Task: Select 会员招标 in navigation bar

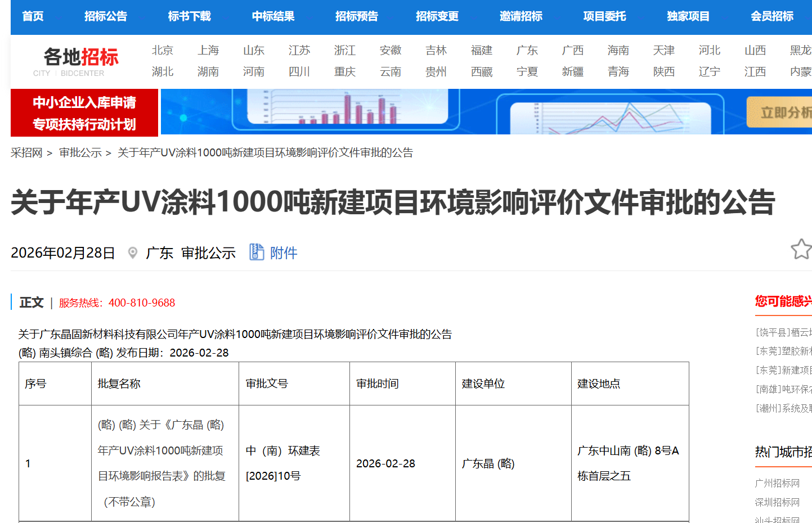Action: tap(771, 16)
